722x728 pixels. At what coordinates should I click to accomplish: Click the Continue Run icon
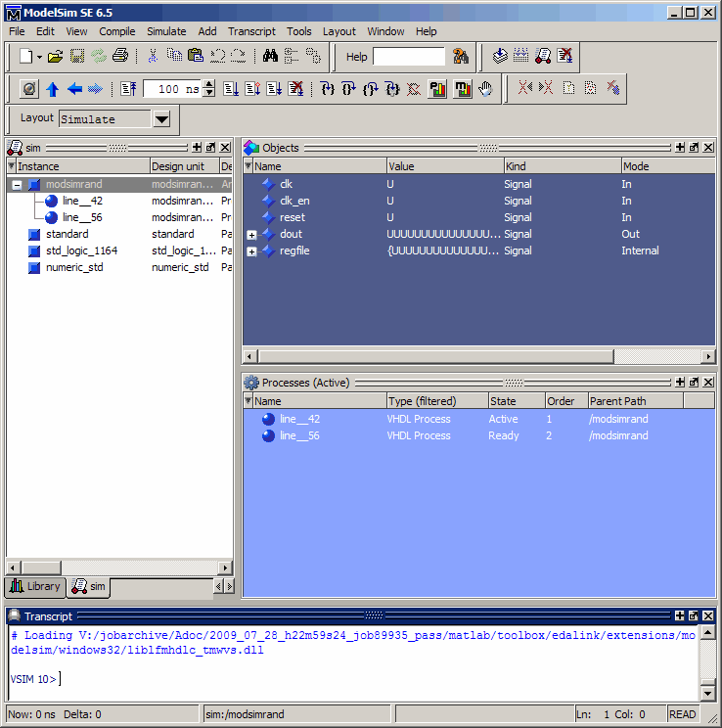coord(252,89)
